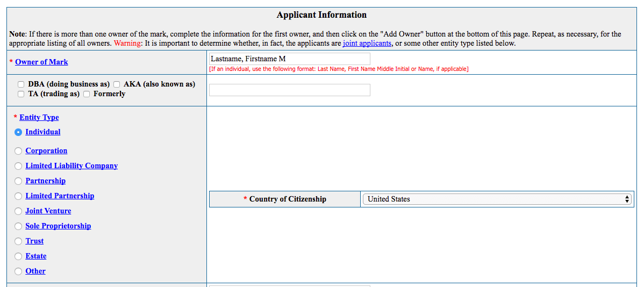
Task: Select the Partnership radio button
Action: pos(18,181)
